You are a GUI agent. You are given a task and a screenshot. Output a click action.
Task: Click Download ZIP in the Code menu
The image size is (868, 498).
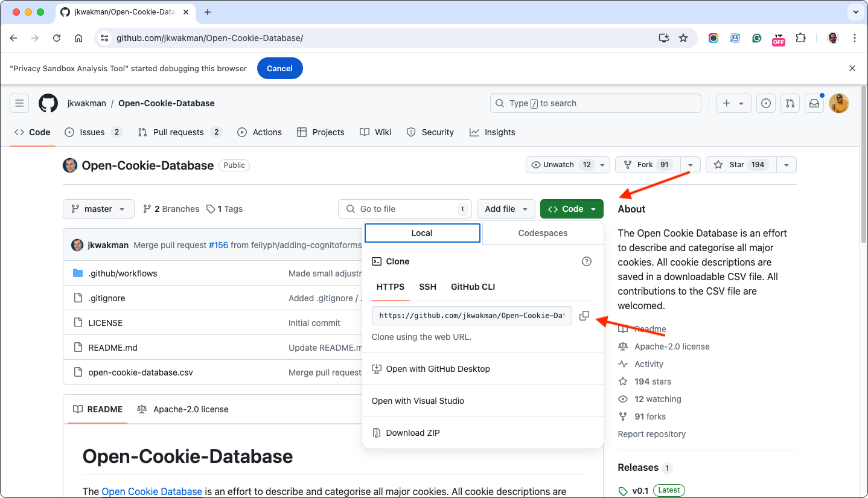pos(483,433)
